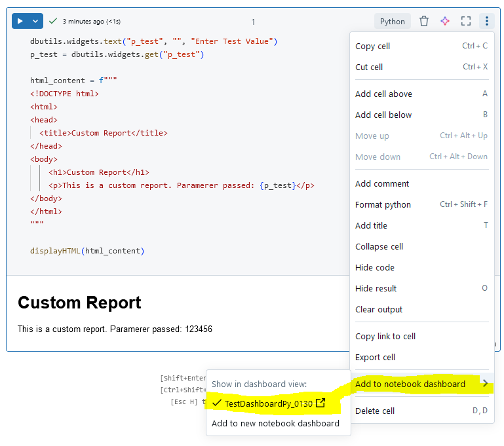Click Format python option

(x=383, y=204)
